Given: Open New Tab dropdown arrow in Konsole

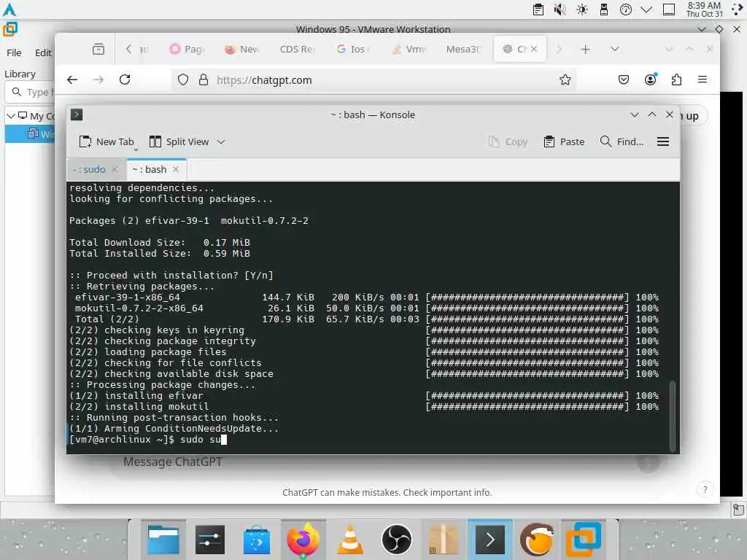Looking at the screenshot, I should (x=136, y=149).
